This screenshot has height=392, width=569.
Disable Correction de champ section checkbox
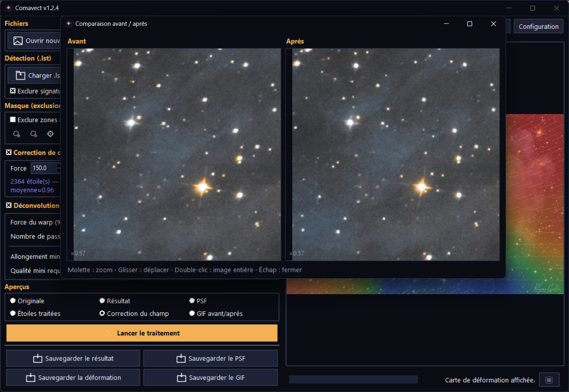tap(9, 152)
